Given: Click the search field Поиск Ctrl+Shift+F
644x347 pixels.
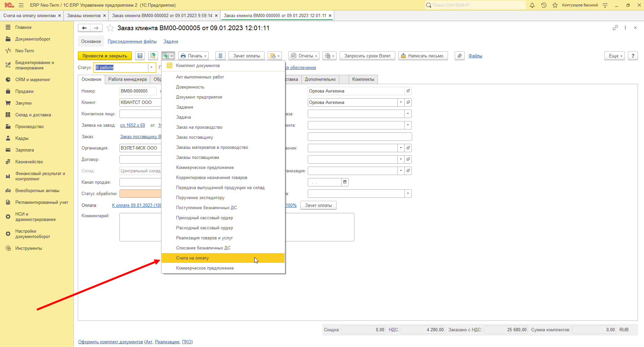Looking at the screenshot, I should click(475, 5).
